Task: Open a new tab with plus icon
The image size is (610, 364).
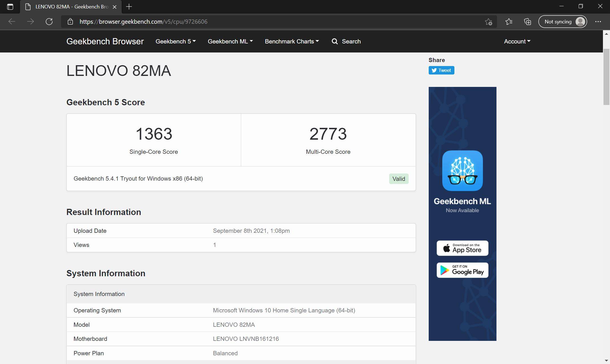Action: coord(129,7)
